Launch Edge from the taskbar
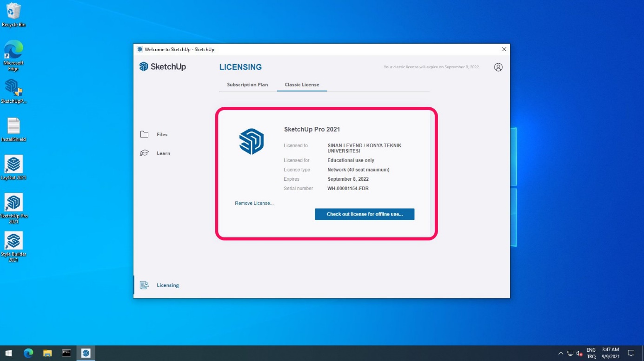The width and height of the screenshot is (644, 361). pyautogui.click(x=28, y=353)
